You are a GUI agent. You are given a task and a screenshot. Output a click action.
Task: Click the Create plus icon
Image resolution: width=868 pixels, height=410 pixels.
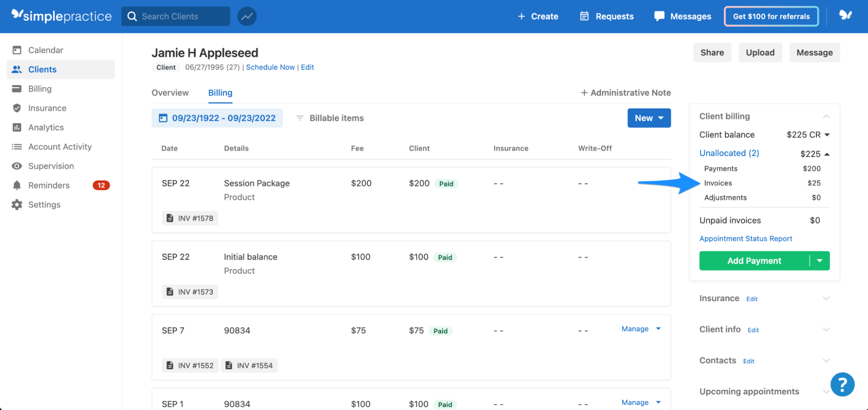(521, 16)
